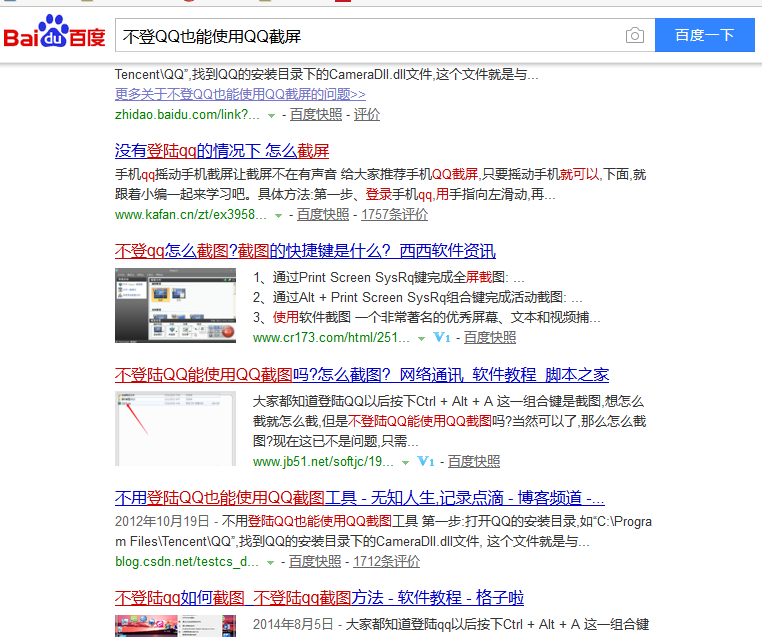
Task: Click URL text www.jb51.net/softjc/19...
Action: (x=323, y=461)
